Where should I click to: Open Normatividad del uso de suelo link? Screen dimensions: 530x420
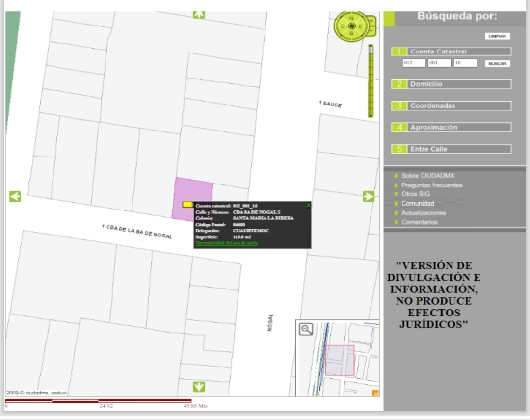click(x=226, y=243)
